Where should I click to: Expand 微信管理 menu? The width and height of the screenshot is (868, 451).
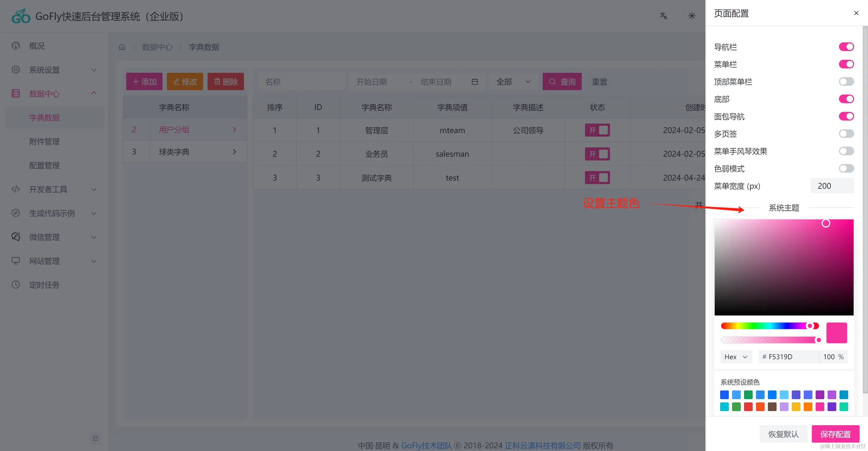click(x=94, y=237)
